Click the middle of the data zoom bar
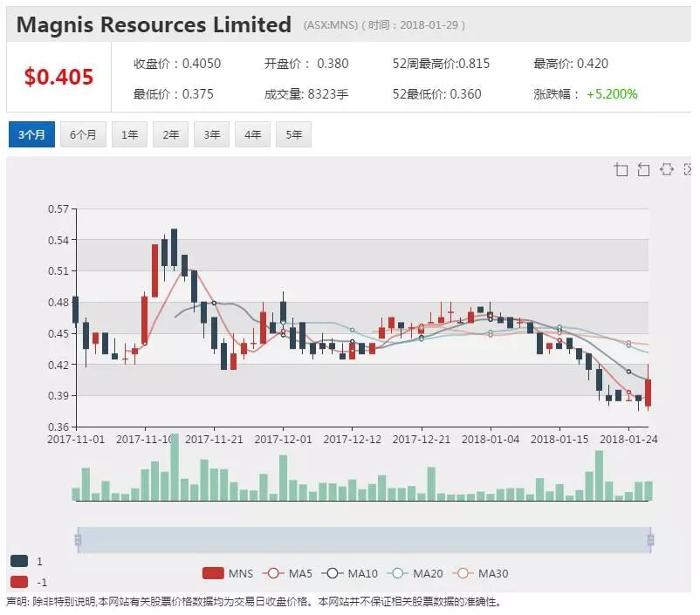Viewport: 700px width, 615px height. (364, 540)
